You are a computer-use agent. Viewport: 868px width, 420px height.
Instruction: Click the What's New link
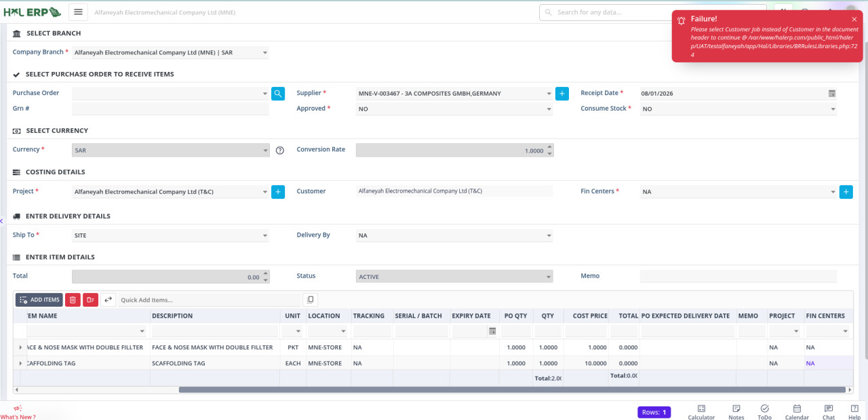click(x=18, y=413)
